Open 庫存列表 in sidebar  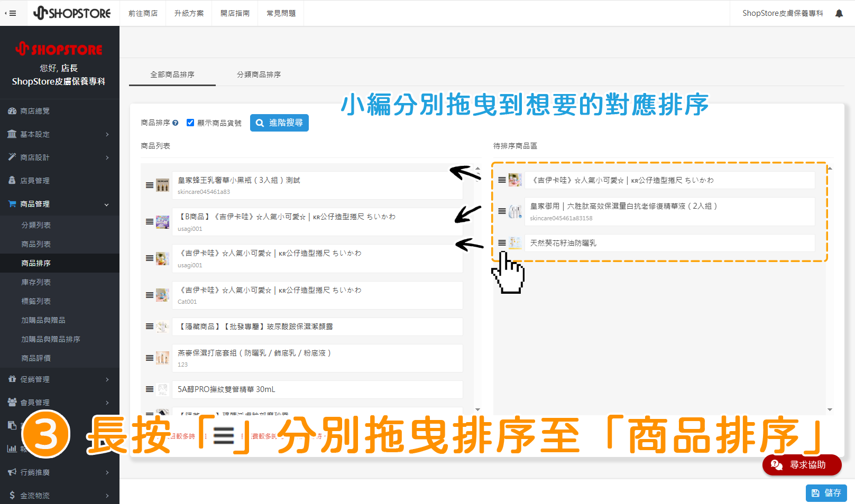(36, 282)
